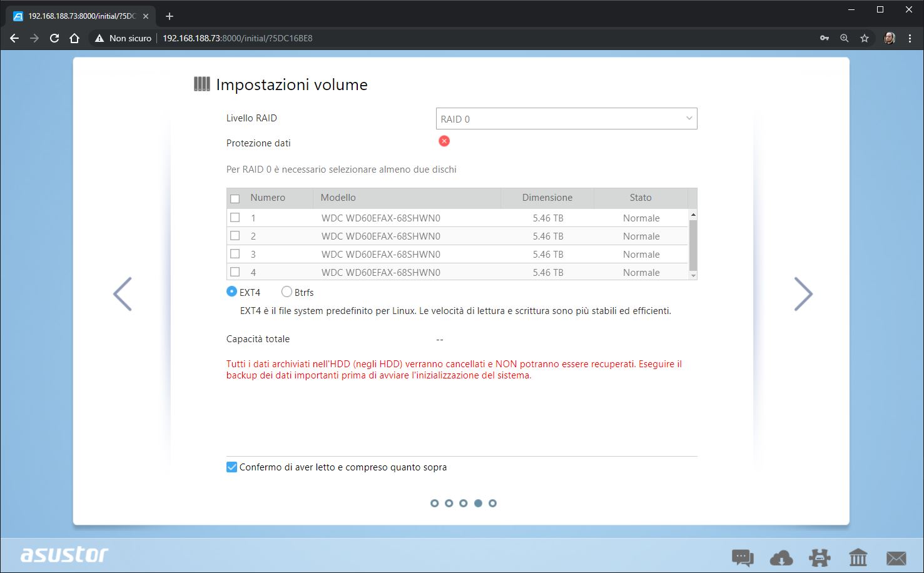Open the Livello RAID dropdown
The width and height of the screenshot is (924, 573).
click(566, 119)
